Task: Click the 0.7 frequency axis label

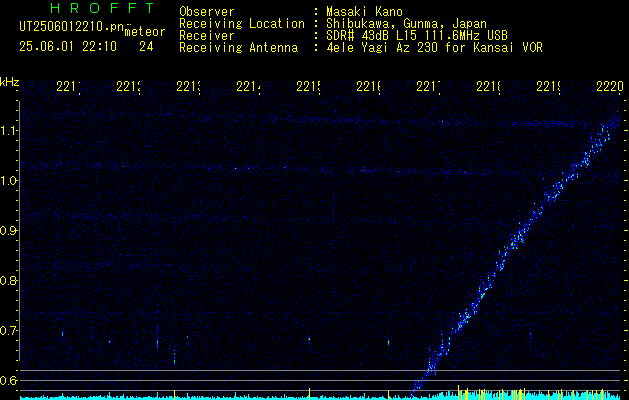Action: (x=8, y=331)
